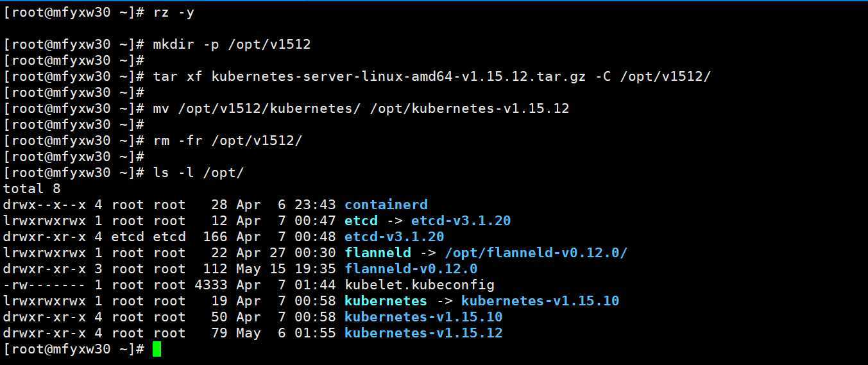The width and height of the screenshot is (868, 365).
Task: Click the kubernetes symlink name
Action: [x=386, y=301]
